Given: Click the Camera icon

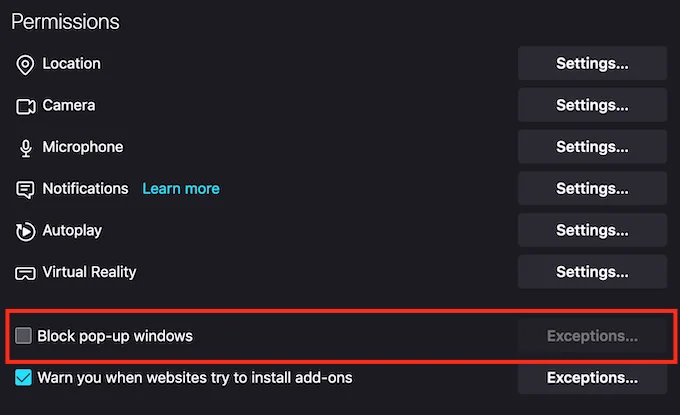Looking at the screenshot, I should point(25,106).
